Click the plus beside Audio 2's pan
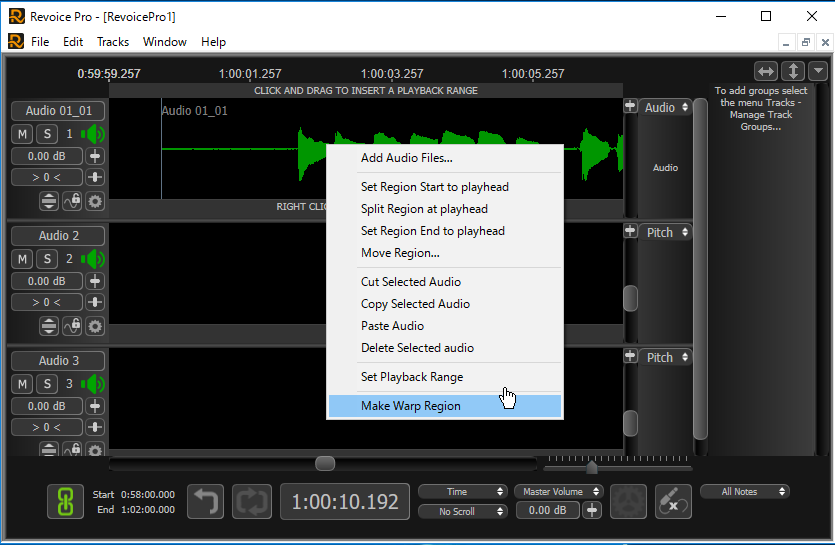 [x=95, y=302]
